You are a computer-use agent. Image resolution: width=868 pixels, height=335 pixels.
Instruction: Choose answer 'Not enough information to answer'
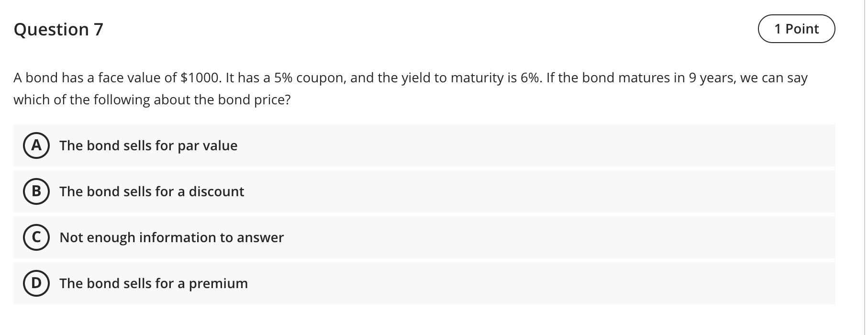coord(171,237)
